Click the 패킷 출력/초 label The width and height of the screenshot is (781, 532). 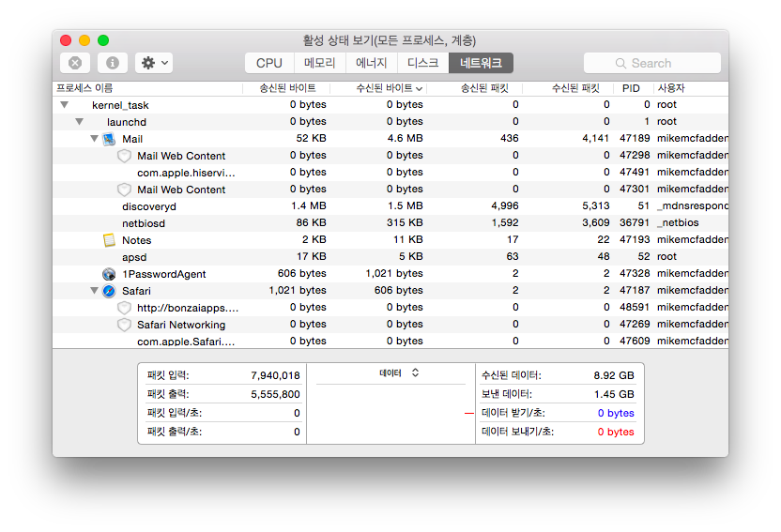click(175, 432)
